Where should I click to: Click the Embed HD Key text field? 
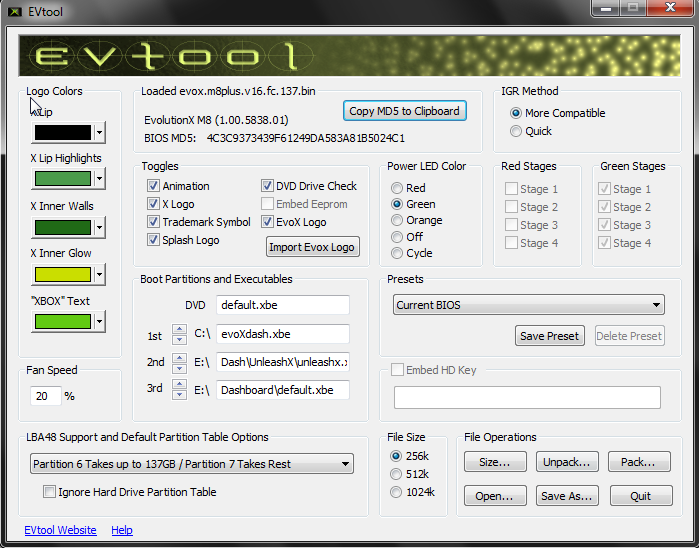click(x=527, y=397)
